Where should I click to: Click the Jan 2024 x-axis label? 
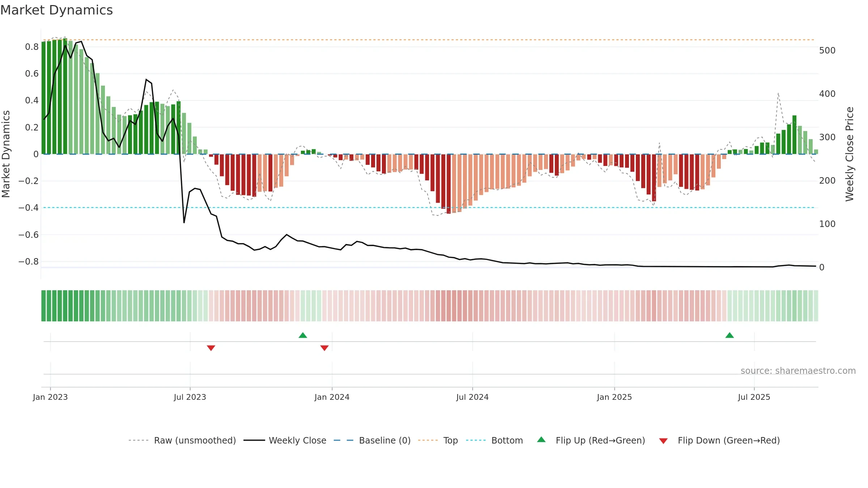(332, 397)
